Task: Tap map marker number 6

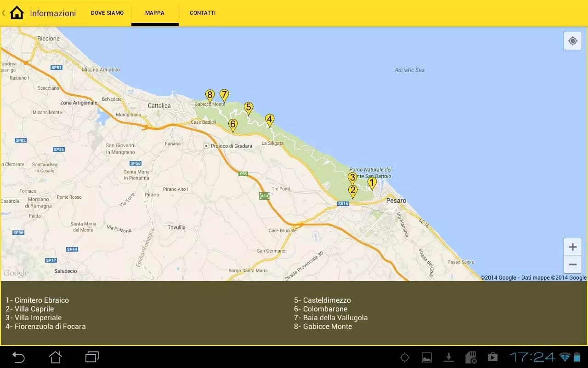Action: [x=233, y=126]
